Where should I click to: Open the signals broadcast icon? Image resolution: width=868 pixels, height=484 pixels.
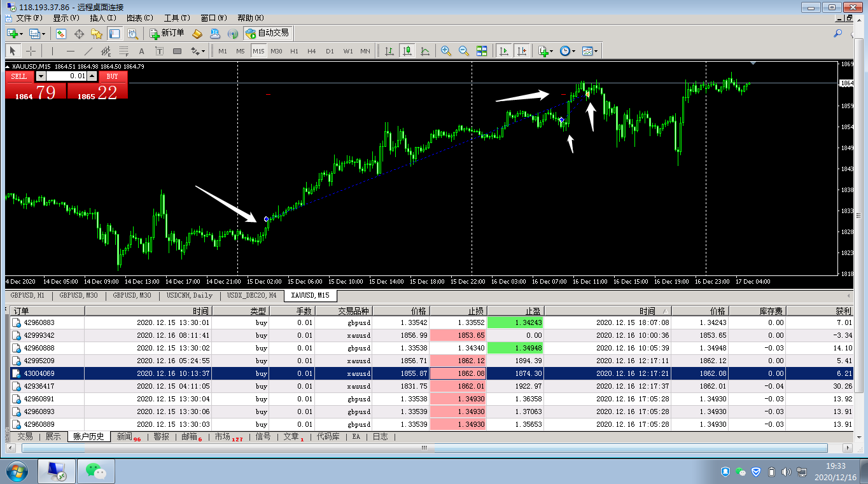[233, 33]
